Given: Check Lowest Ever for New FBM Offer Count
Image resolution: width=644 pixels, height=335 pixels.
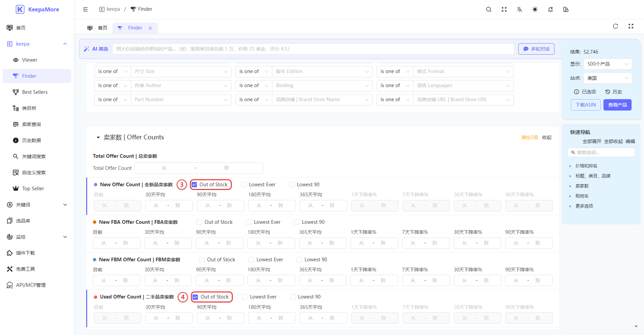Looking at the screenshot, I should [251, 260].
